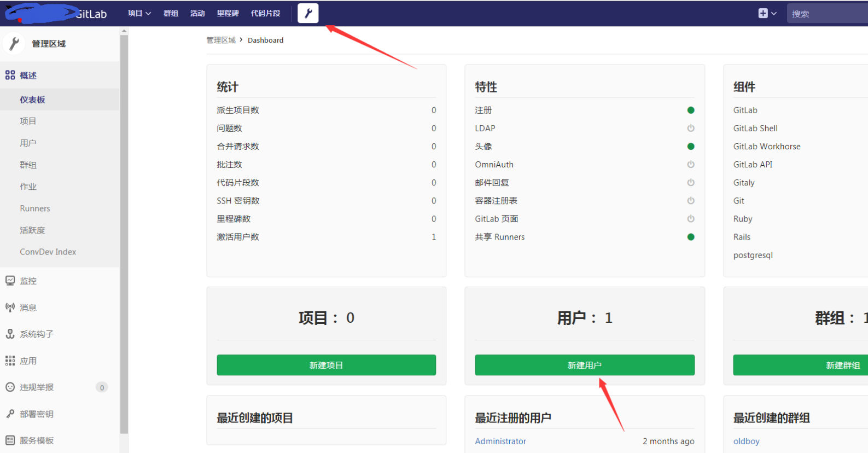The image size is (868, 453).
Task: Open the admin area wrench icon in navbar
Action: coord(308,13)
